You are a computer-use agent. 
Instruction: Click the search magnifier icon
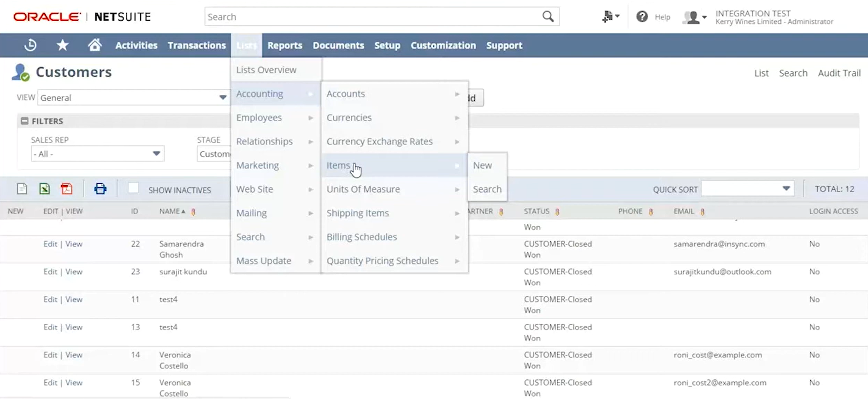click(548, 17)
